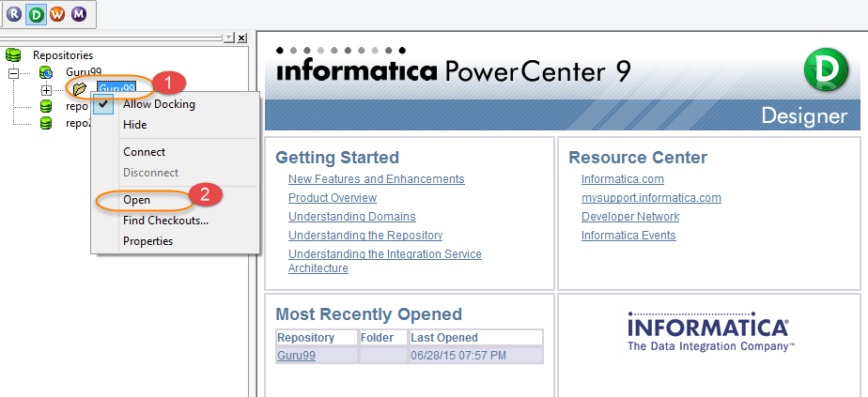The height and width of the screenshot is (397, 868).
Task: Click the lowest repository icon in the tree
Action: 46,123
